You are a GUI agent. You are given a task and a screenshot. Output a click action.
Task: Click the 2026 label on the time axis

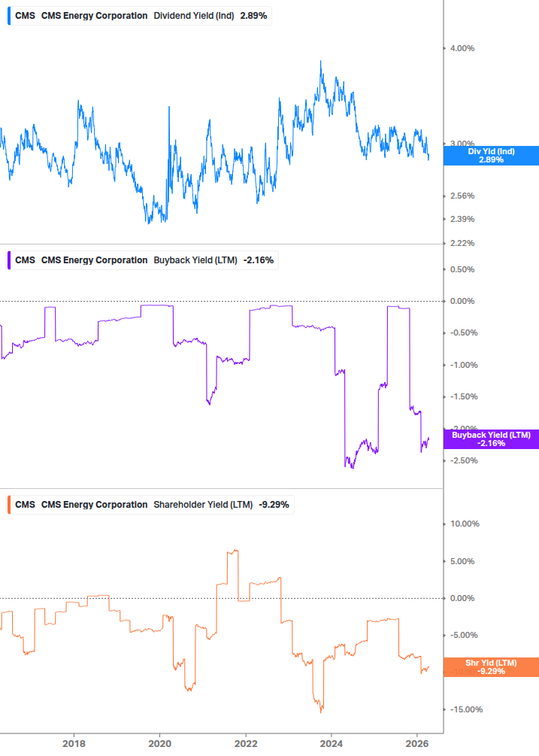tap(417, 744)
